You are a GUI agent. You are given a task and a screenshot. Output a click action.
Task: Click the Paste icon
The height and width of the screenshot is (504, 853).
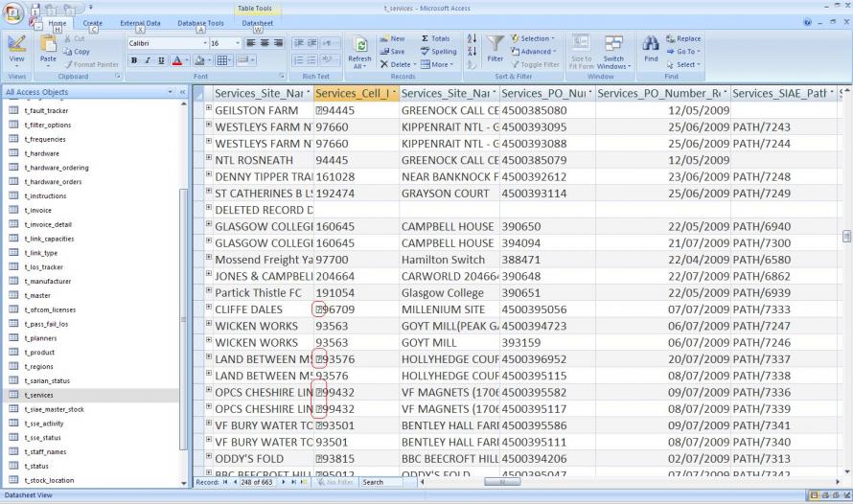(x=48, y=46)
